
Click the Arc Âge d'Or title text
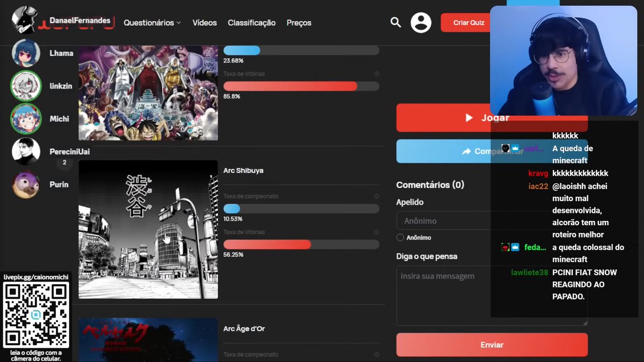244,329
